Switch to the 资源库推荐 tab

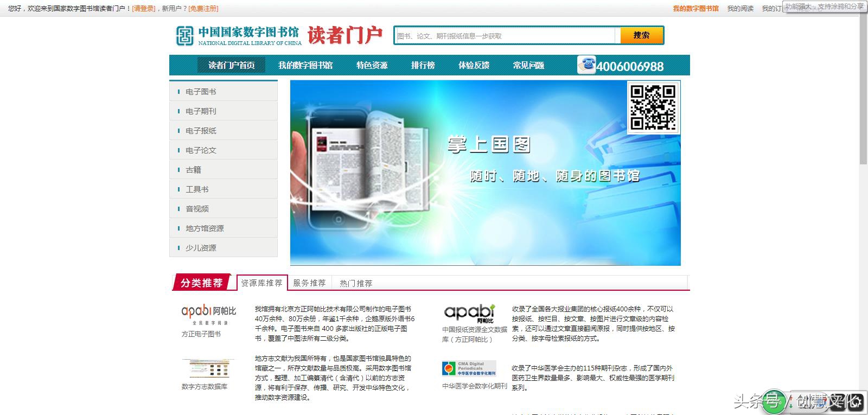(262, 283)
